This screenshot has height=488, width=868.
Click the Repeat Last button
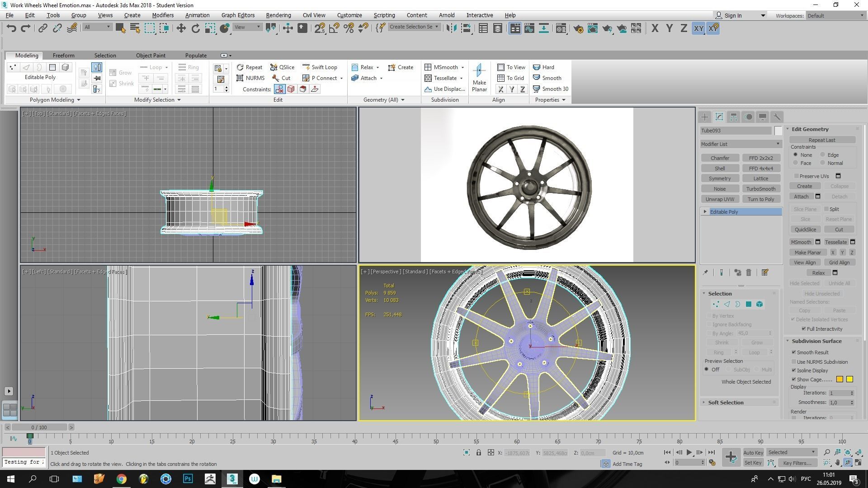coord(821,140)
